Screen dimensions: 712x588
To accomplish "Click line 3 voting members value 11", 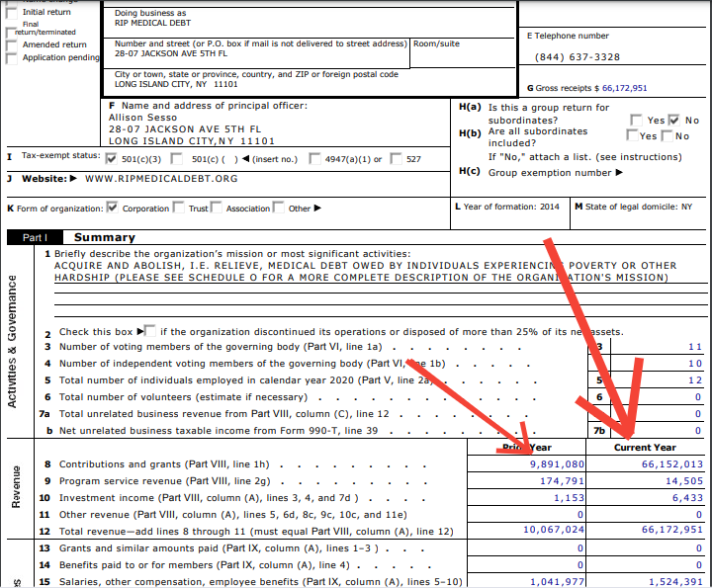I will pos(695,347).
